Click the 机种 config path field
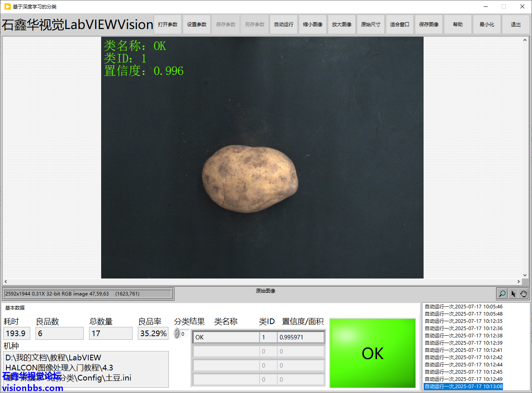 (86, 368)
